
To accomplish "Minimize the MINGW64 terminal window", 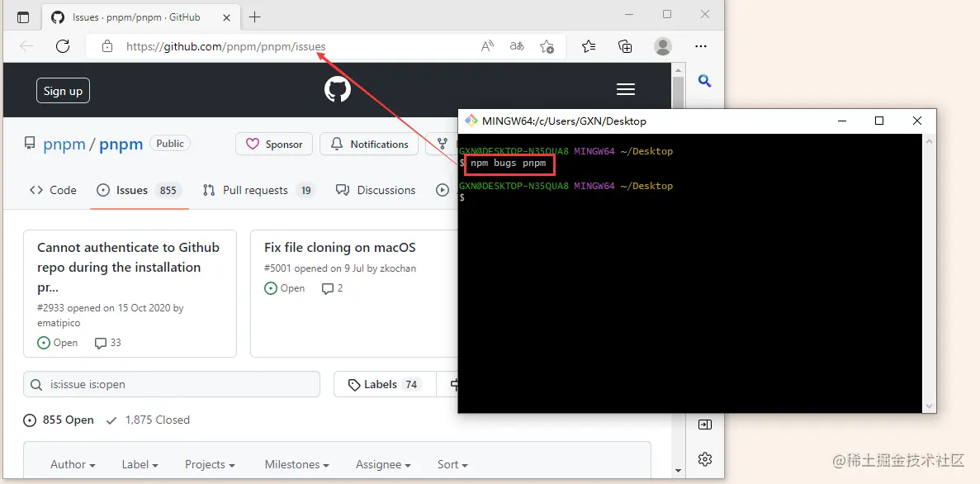I will tap(842, 121).
